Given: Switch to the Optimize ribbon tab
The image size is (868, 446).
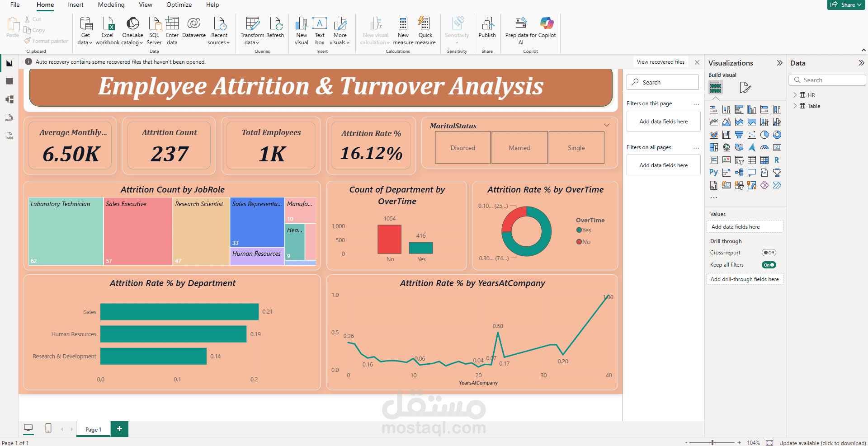Looking at the screenshot, I should pyautogui.click(x=179, y=5).
